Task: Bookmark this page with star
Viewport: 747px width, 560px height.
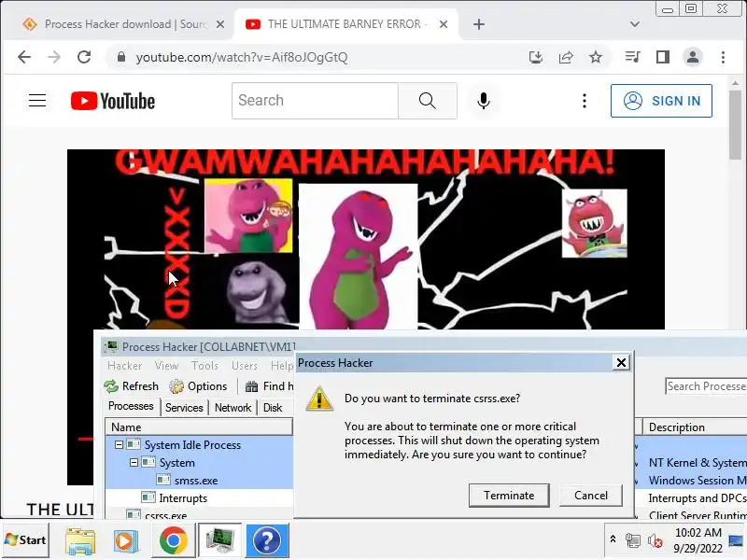Action: pos(596,57)
